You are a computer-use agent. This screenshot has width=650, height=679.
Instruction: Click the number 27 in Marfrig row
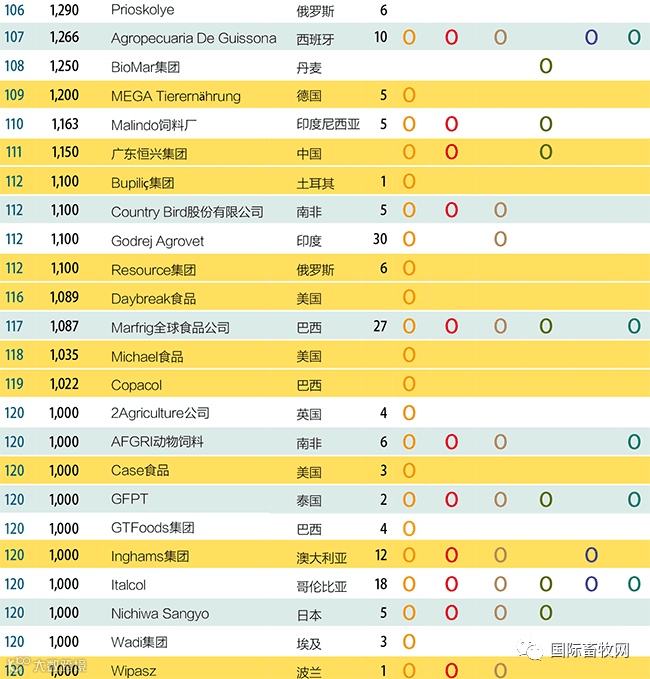[x=380, y=326]
